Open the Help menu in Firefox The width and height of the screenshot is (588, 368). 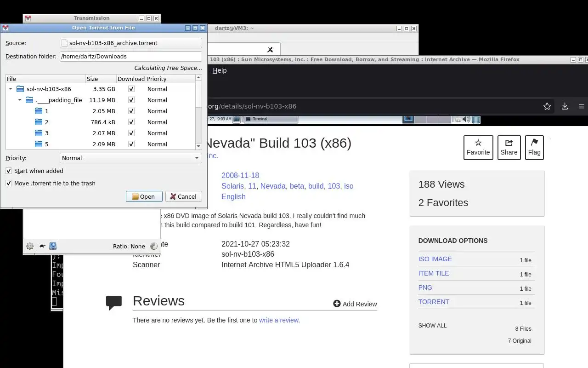click(220, 70)
